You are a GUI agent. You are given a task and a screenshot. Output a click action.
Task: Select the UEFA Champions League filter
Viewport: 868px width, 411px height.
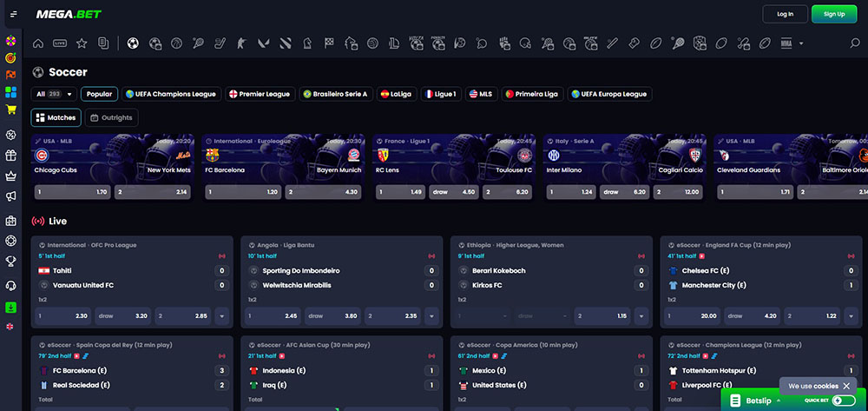click(x=172, y=94)
